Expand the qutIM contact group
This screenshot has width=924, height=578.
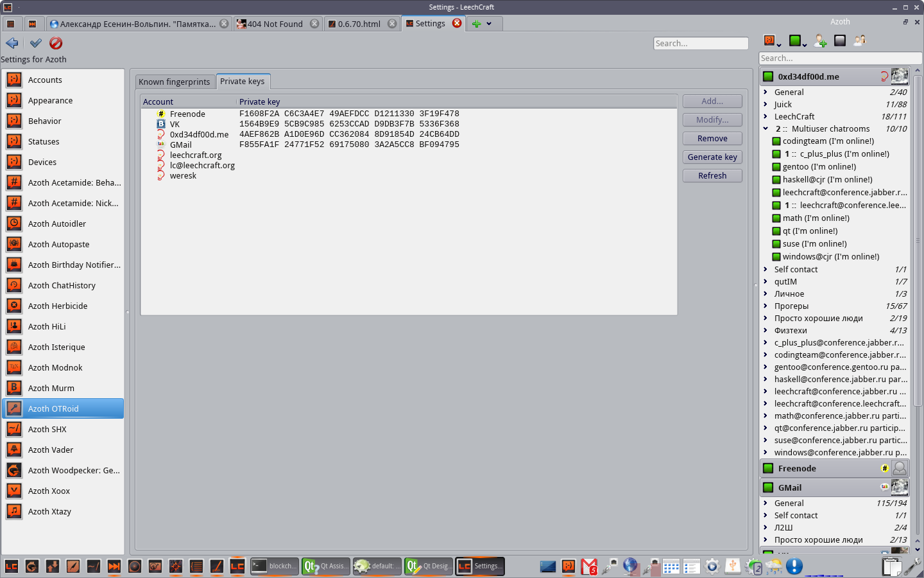(x=766, y=281)
